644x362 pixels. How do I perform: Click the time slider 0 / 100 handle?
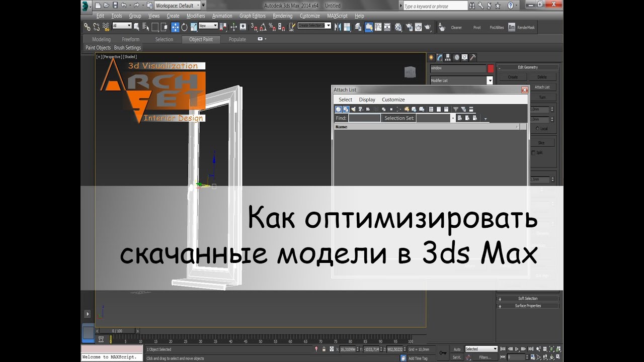(117, 331)
